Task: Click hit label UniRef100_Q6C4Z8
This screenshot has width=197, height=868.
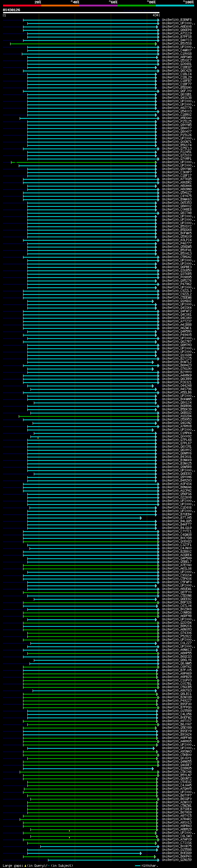Action: [177, 71]
